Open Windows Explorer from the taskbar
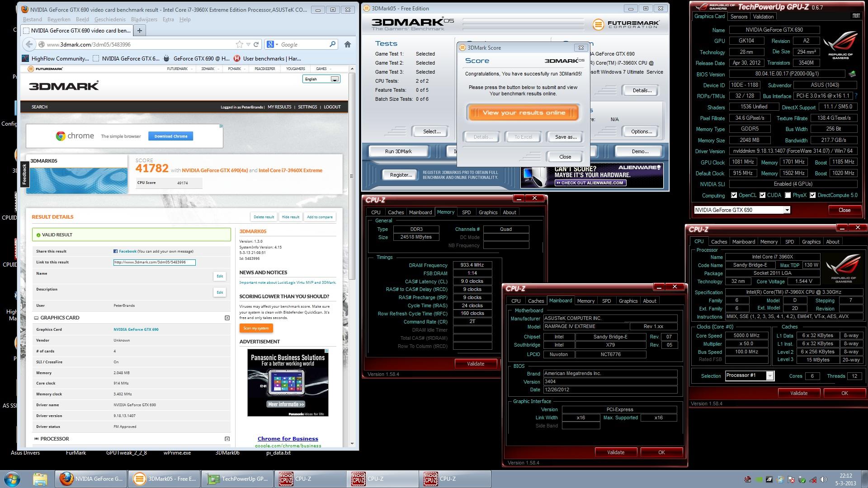The height and width of the screenshot is (488, 868). coord(40,479)
